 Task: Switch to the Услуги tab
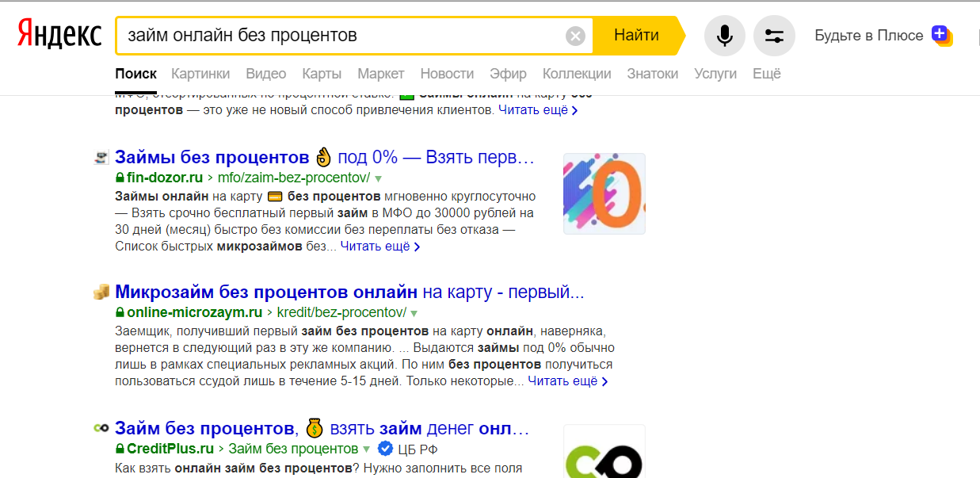[715, 74]
